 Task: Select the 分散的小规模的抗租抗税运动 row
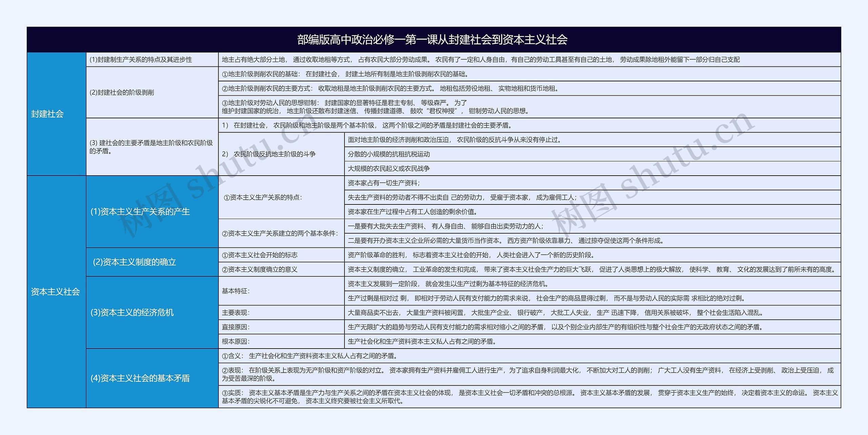(593, 154)
